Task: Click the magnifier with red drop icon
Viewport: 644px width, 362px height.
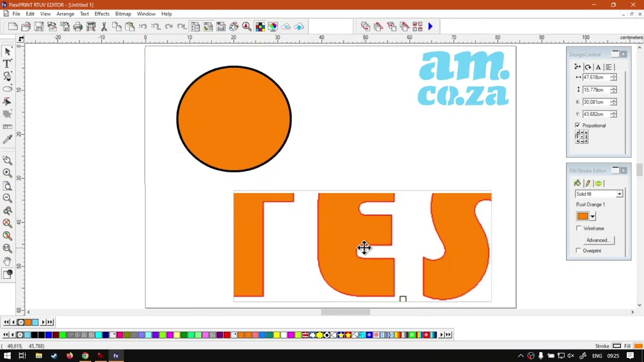Action: tap(247, 27)
